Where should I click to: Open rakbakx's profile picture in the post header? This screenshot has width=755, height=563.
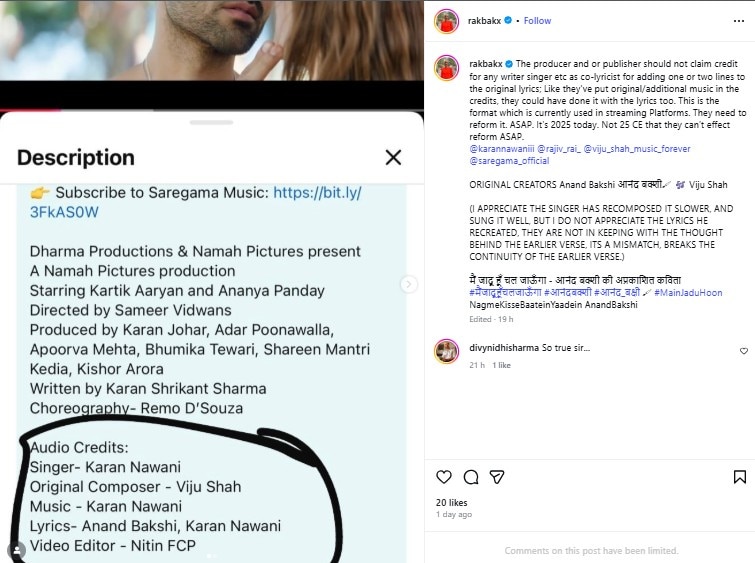point(447,20)
